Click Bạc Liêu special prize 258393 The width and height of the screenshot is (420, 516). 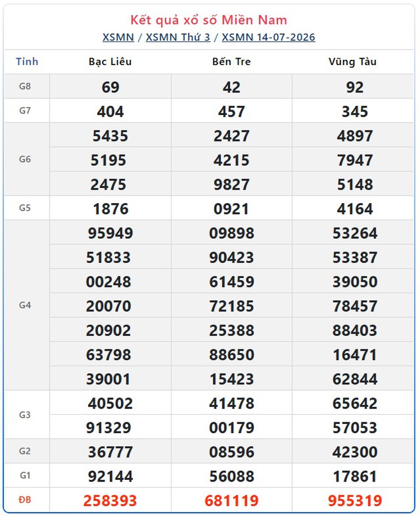(x=110, y=500)
